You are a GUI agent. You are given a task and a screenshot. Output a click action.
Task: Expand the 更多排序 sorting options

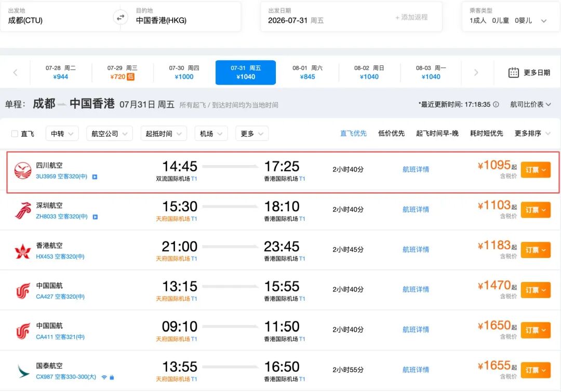tap(532, 133)
